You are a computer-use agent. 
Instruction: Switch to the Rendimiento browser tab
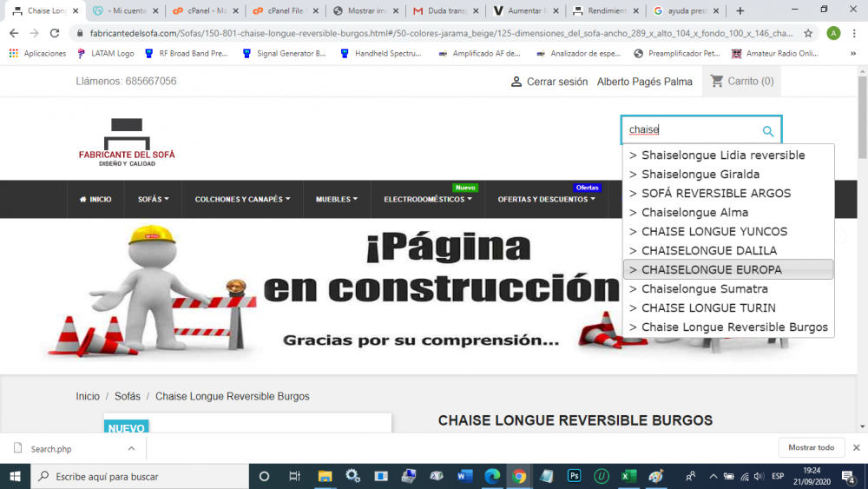[x=605, y=10]
